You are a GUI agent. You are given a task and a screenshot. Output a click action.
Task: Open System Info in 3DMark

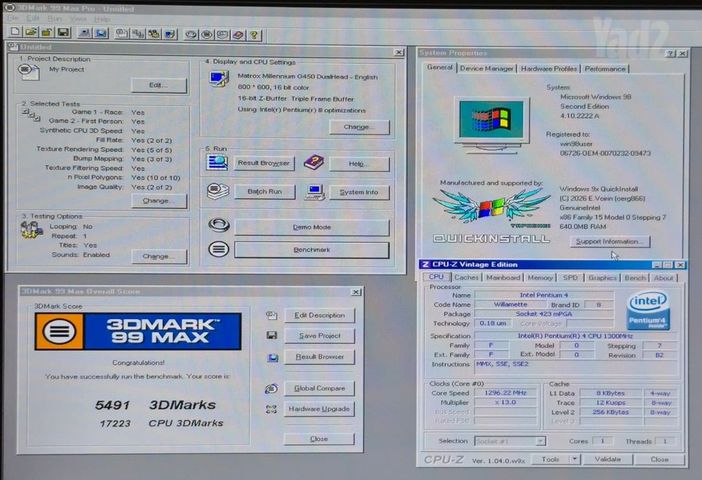coord(359,192)
